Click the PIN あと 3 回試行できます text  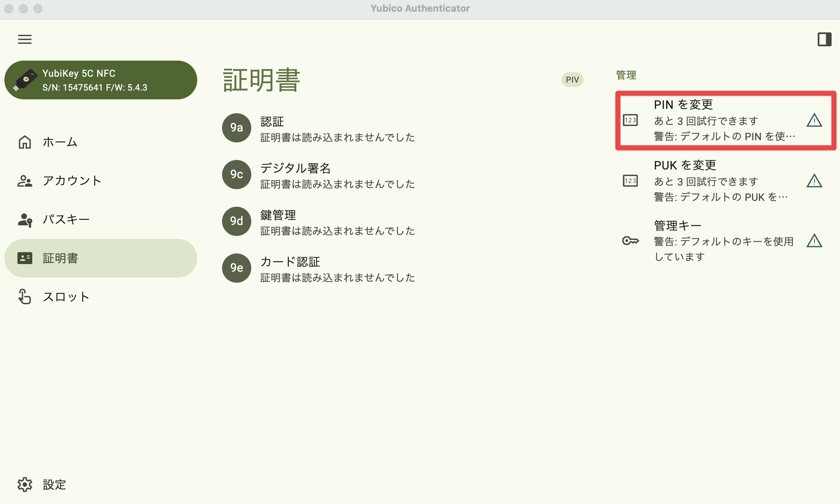(x=706, y=121)
